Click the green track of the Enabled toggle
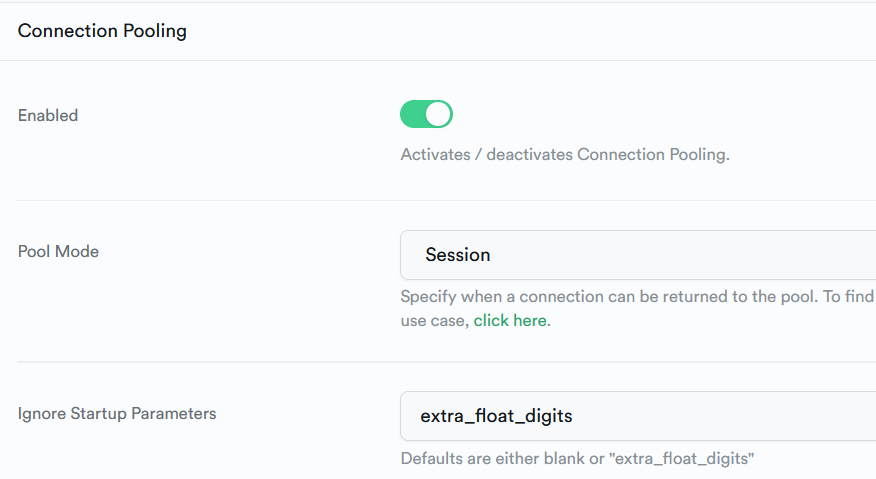 414,114
